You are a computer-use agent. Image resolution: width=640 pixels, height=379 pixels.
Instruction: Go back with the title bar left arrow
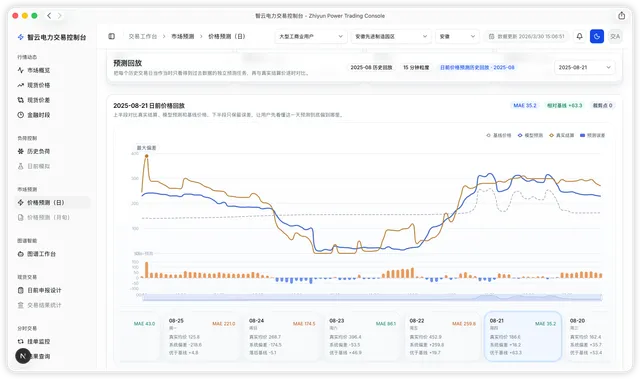pos(49,16)
